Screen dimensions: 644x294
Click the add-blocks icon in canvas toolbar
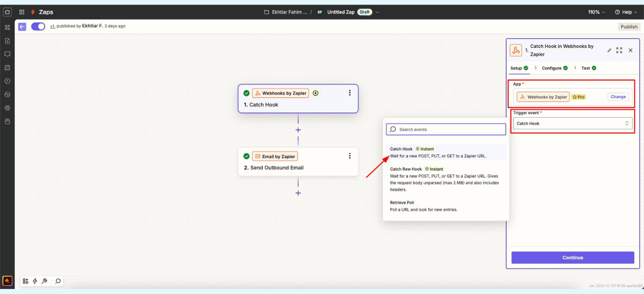(25, 281)
